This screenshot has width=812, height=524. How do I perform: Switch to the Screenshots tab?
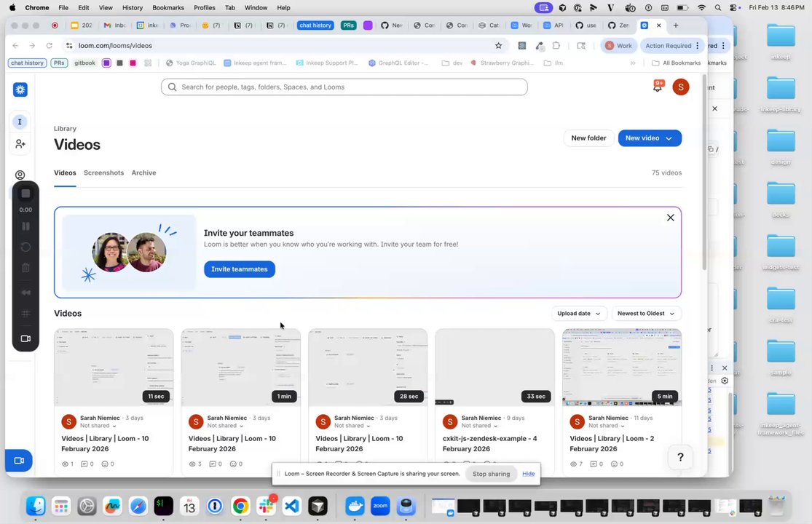click(x=103, y=172)
